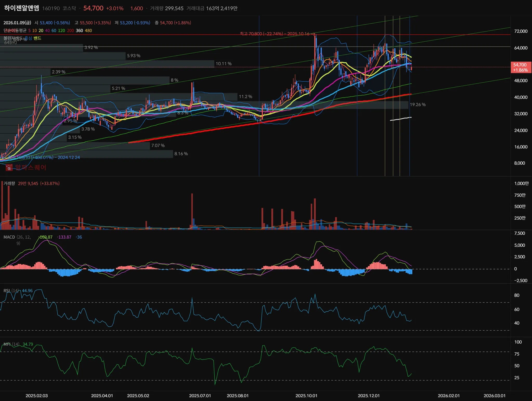Image resolution: width=532 pixels, height=401 pixels.
Task: Click the 하이젠알앤엠 stock name title
Action: coord(22,8)
